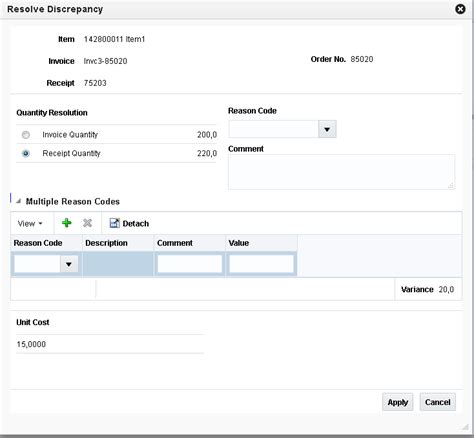The height and width of the screenshot is (438, 474).
Task: Select the Receipt Quantity radio button
Action: 26,153
